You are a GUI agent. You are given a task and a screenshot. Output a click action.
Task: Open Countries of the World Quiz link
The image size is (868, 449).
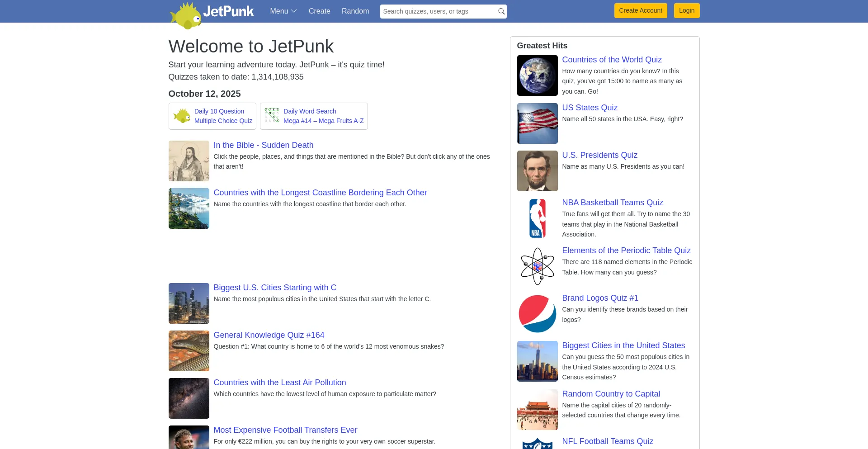point(612,60)
